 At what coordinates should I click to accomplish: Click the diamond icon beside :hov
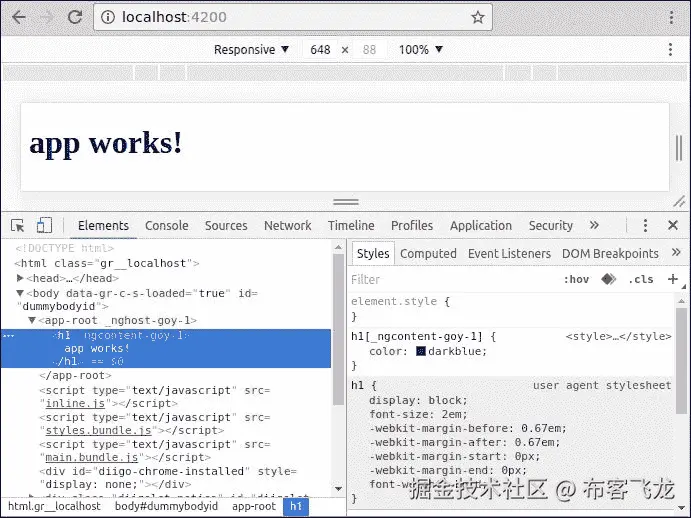coord(609,279)
